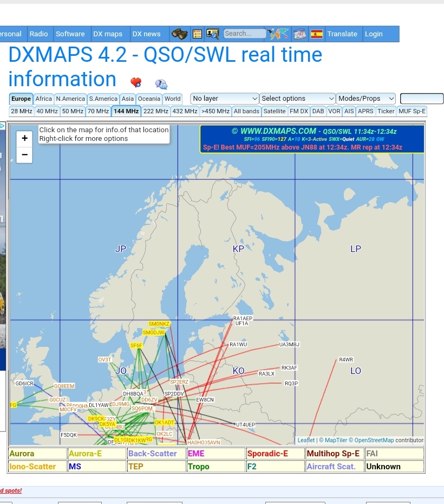Select the 28 MHz band tab

click(x=22, y=111)
